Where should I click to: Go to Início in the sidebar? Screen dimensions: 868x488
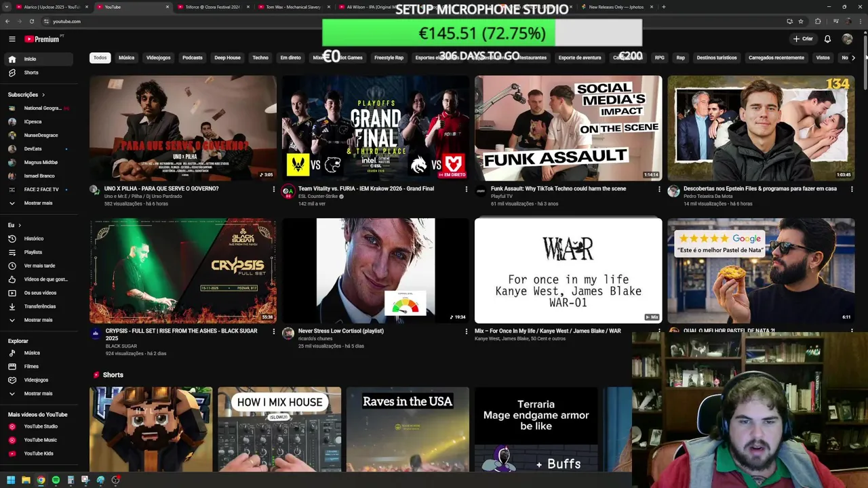click(37, 59)
